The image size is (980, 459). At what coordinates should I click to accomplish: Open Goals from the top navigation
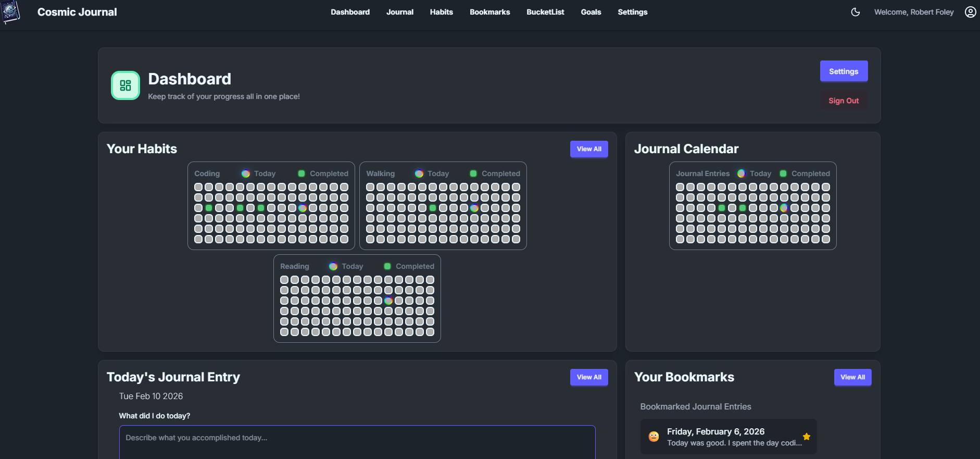coord(590,12)
